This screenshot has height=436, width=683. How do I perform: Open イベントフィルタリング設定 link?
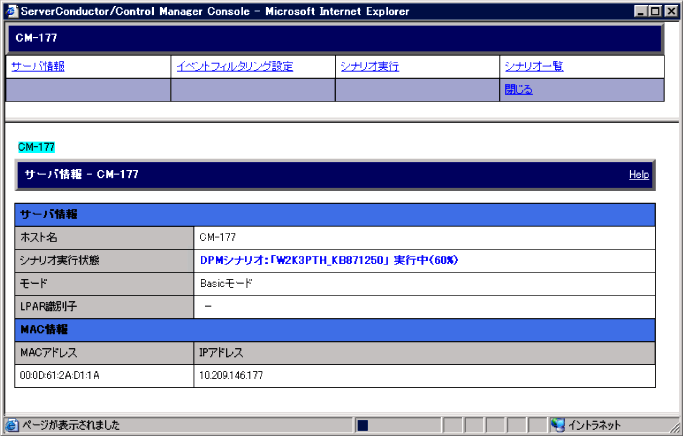tap(234, 66)
